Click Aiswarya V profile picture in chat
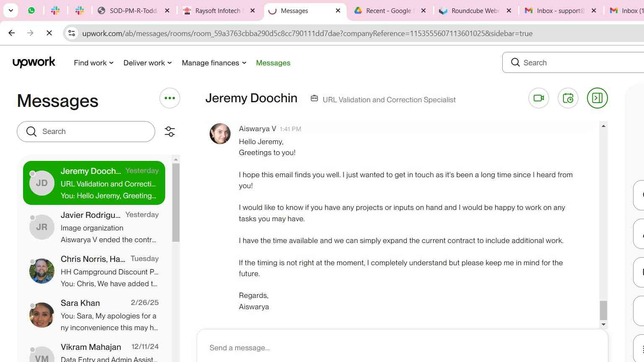This screenshot has height=362, width=644. 220,134
